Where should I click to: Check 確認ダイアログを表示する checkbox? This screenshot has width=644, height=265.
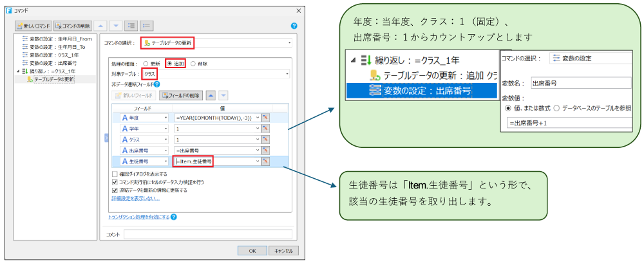point(115,174)
